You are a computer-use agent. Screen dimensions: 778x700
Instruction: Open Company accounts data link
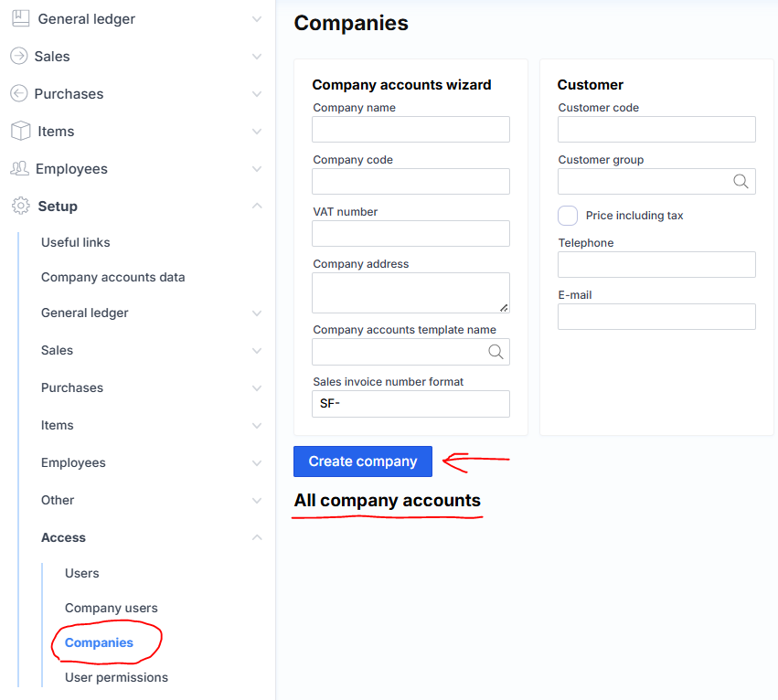113,277
